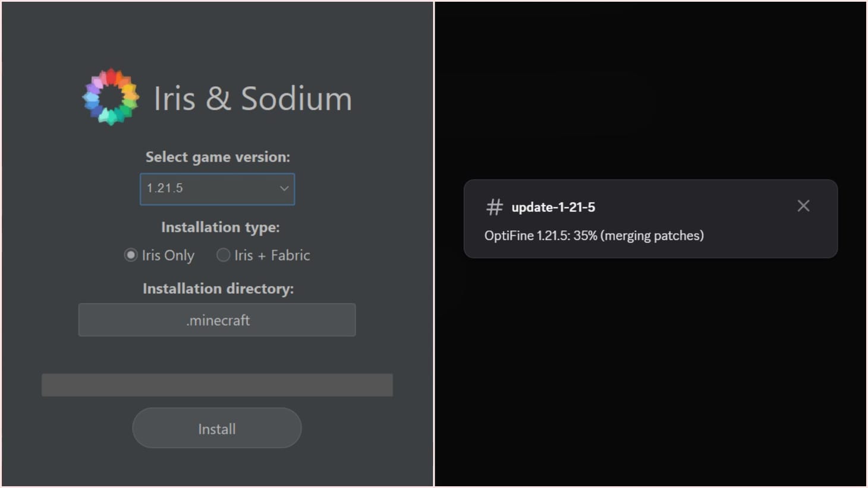The height and width of the screenshot is (488, 868).
Task: Click the Install button
Action: tap(216, 428)
